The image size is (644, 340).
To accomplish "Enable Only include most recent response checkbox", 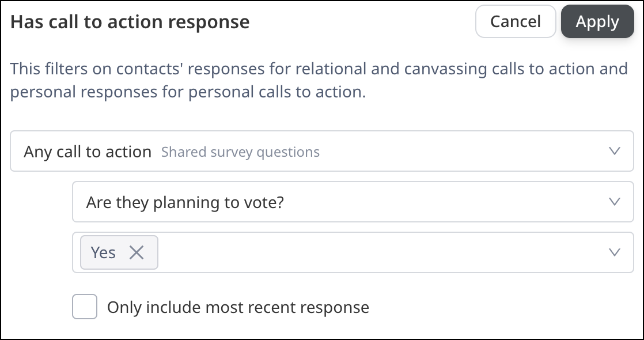I will pos(85,306).
